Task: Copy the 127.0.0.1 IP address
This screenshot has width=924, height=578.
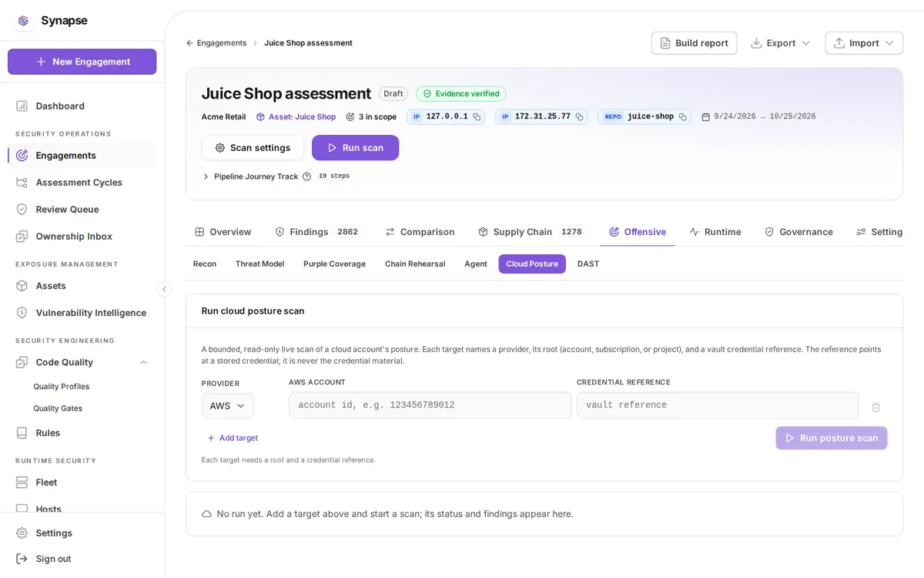Action: click(477, 117)
